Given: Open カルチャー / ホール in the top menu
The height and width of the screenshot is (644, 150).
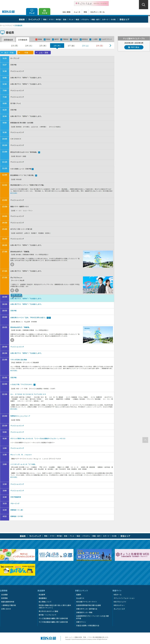Looking at the screenshot, I should 97,12.
